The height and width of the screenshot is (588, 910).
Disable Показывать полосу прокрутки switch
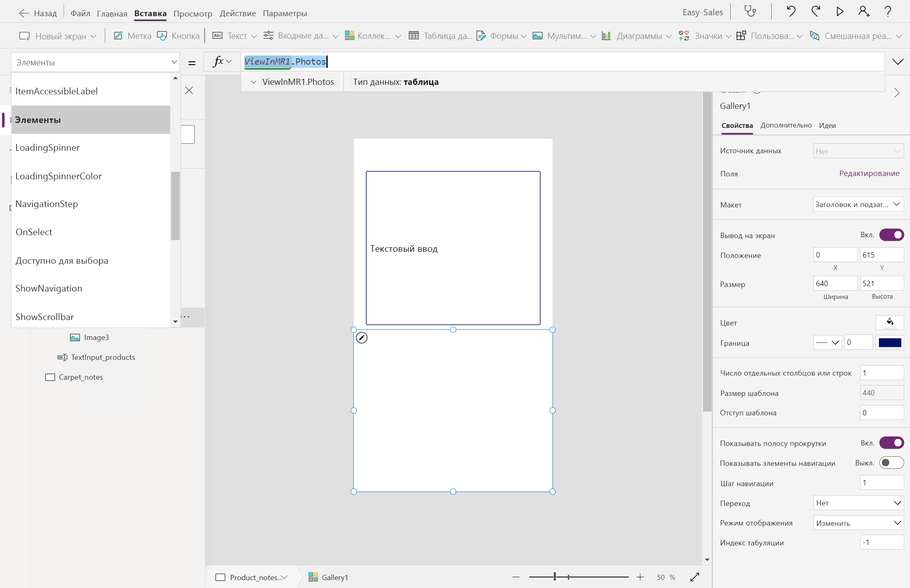(x=891, y=443)
